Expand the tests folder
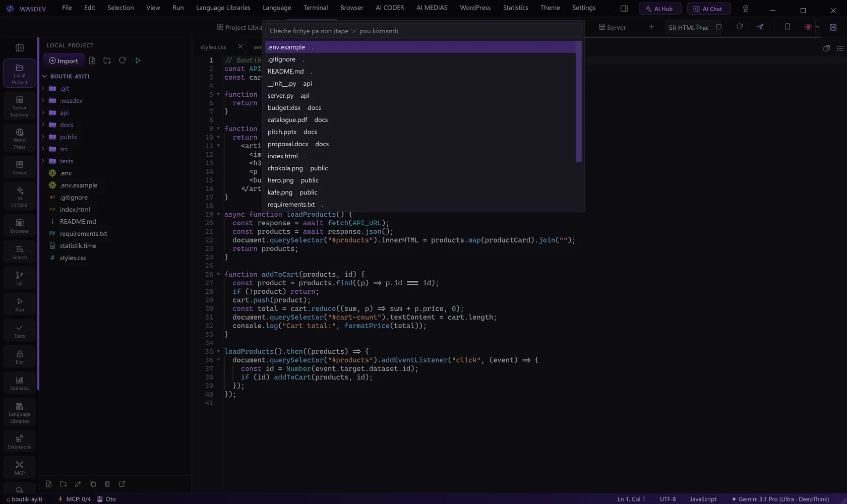 pyautogui.click(x=43, y=161)
